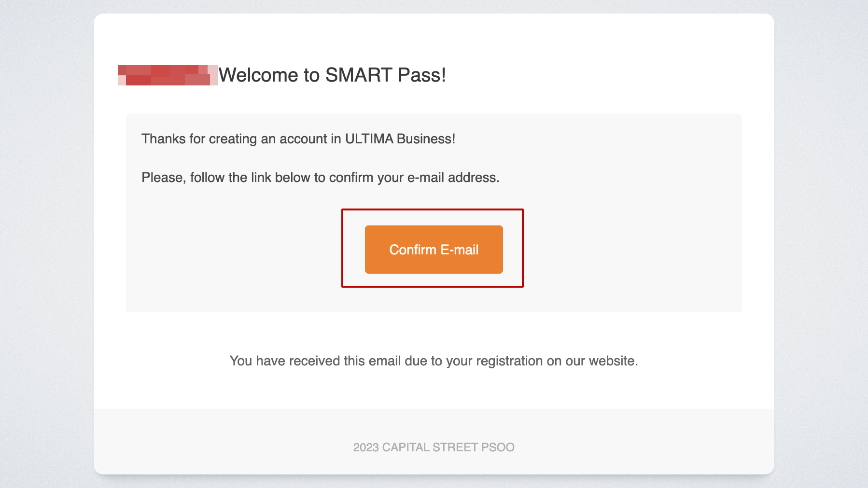Click the word "website" in the notice text
This screenshot has height=488, width=868.
612,361
